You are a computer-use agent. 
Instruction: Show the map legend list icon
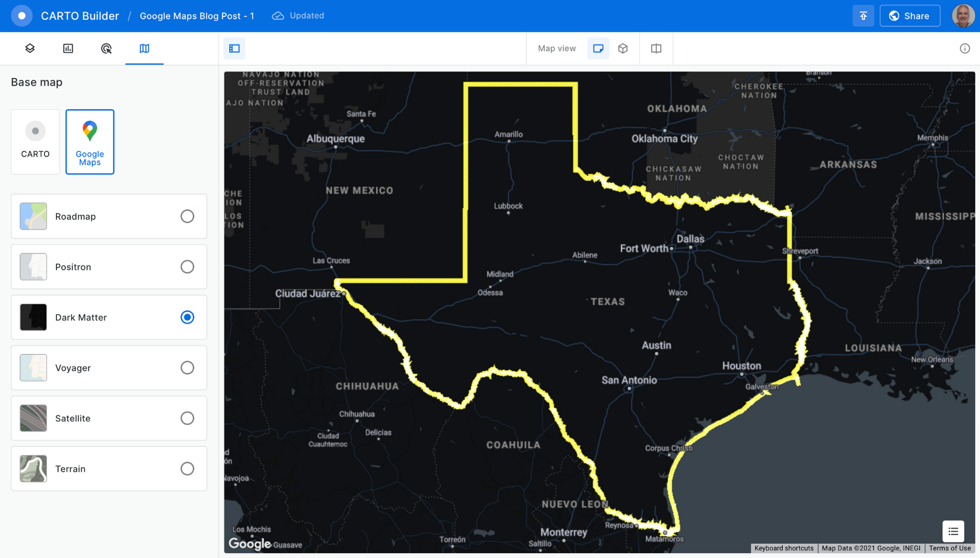953,531
